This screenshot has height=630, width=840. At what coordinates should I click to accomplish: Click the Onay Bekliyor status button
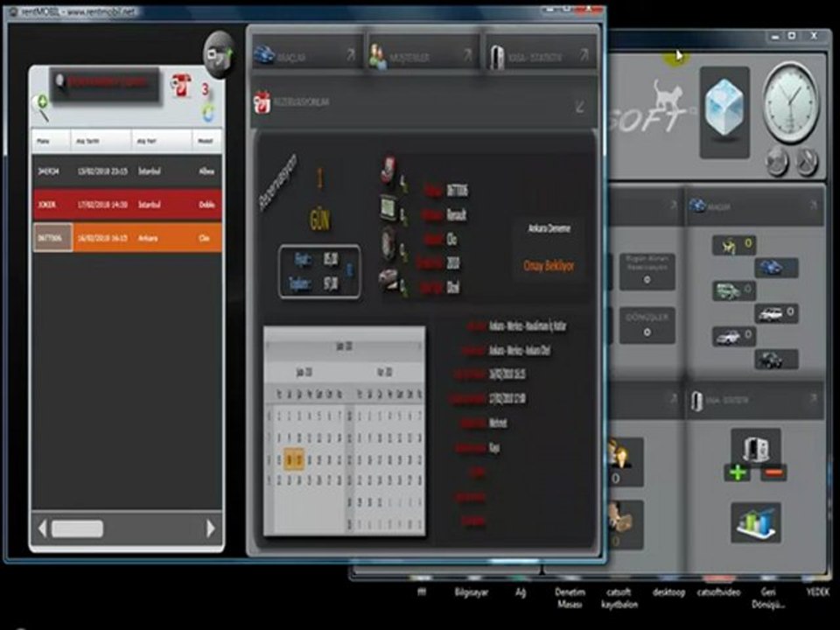[549, 266]
